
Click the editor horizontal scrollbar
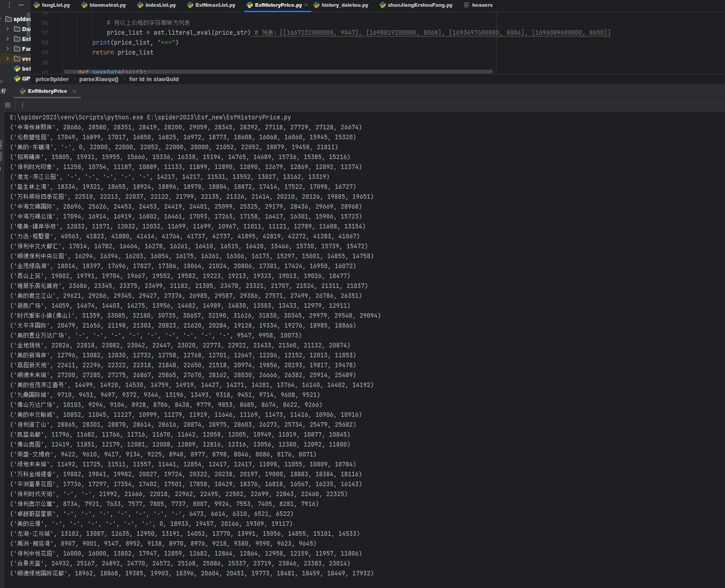(278, 71)
